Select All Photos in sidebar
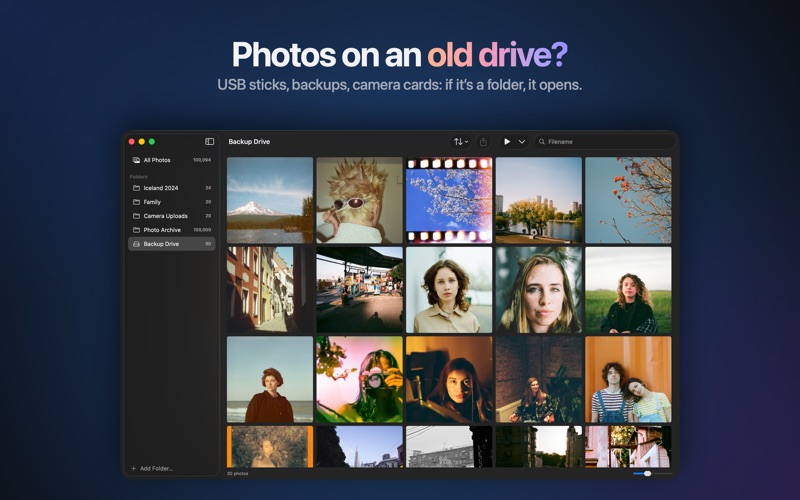800x500 pixels. tap(171, 160)
